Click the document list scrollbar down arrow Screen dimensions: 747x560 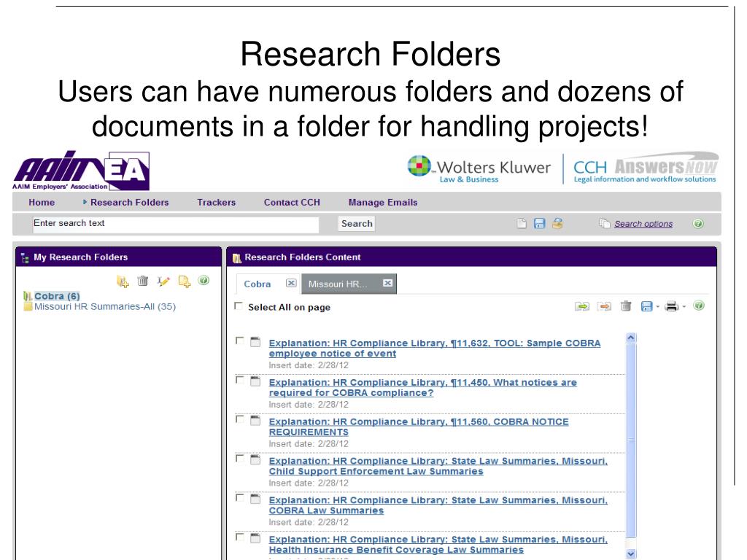[x=631, y=553]
